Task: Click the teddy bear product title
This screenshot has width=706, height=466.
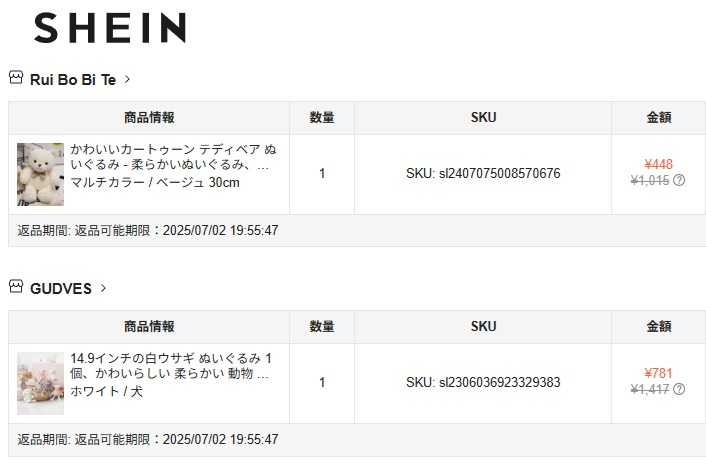Action: [x=175, y=157]
